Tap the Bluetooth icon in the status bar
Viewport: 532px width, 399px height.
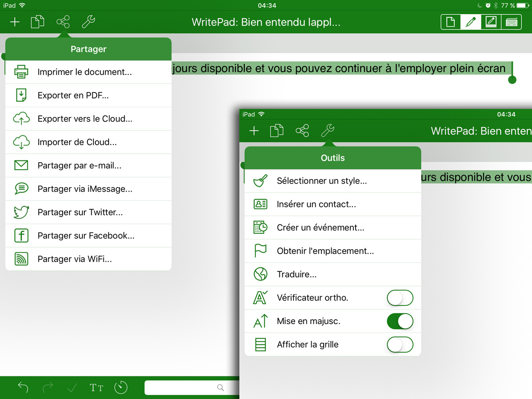(x=496, y=5)
